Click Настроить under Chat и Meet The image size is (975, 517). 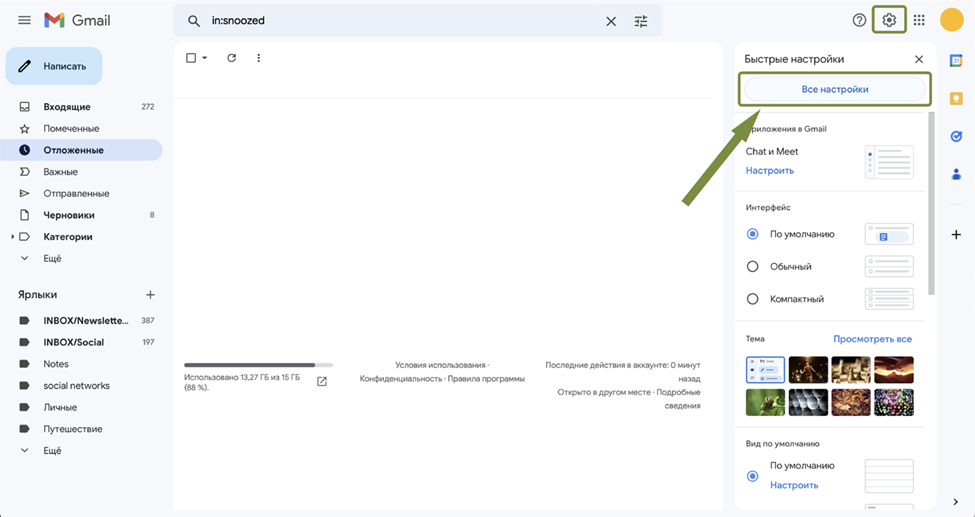tap(770, 170)
